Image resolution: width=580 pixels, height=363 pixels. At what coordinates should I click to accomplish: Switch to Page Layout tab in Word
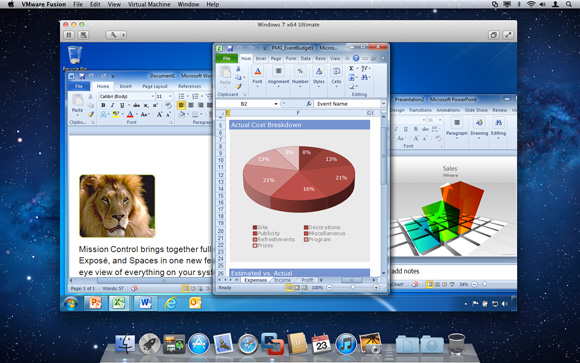click(155, 86)
